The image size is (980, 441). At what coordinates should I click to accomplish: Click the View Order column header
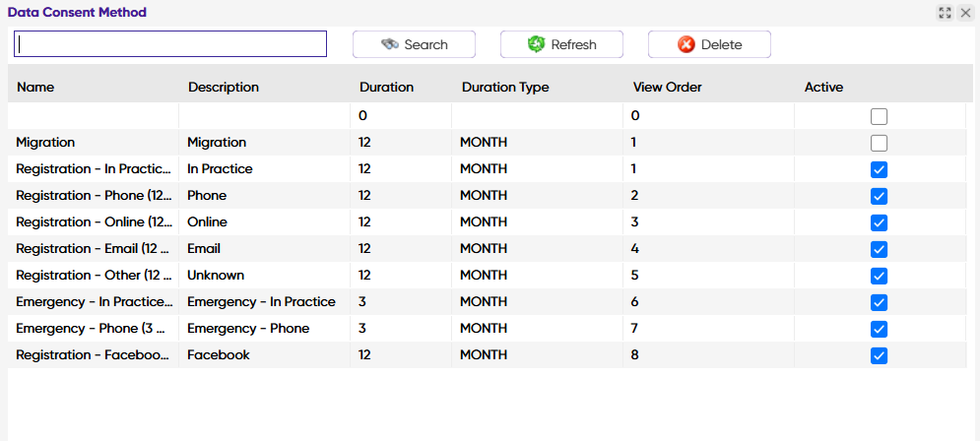[x=667, y=88]
